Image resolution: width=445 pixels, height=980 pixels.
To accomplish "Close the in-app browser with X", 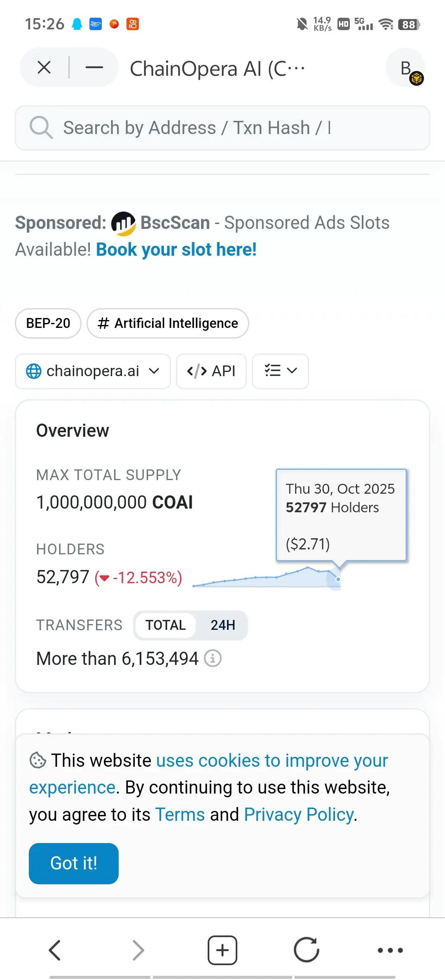I will pos(44,67).
